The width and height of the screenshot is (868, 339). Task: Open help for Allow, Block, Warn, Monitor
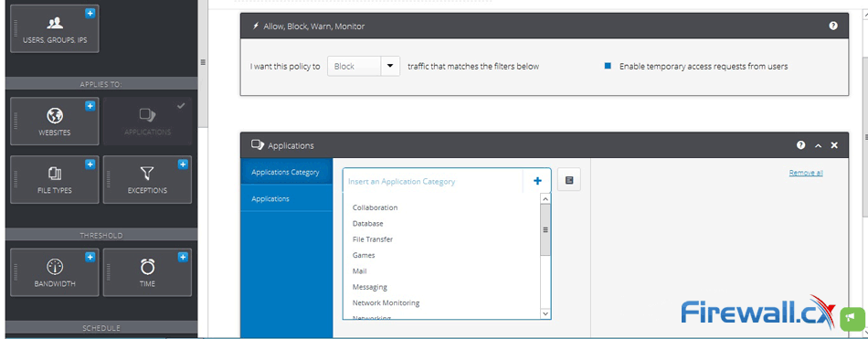tap(833, 26)
